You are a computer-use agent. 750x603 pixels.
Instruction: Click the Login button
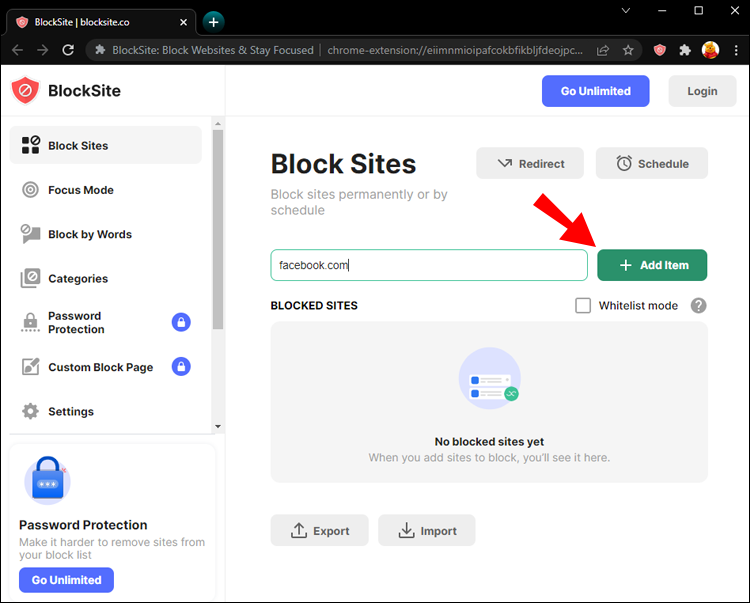702,91
